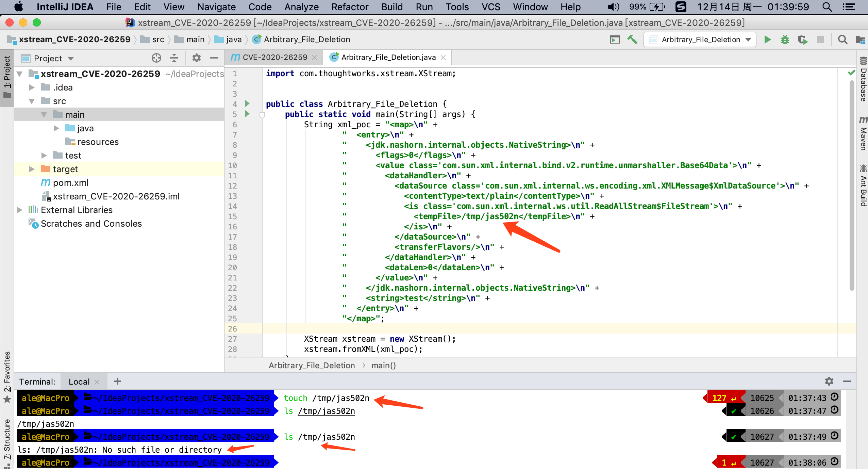This screenshot has height=469, width=868.
Task: Click run gutter arrow beside class declaration
Action: [247, 103]
